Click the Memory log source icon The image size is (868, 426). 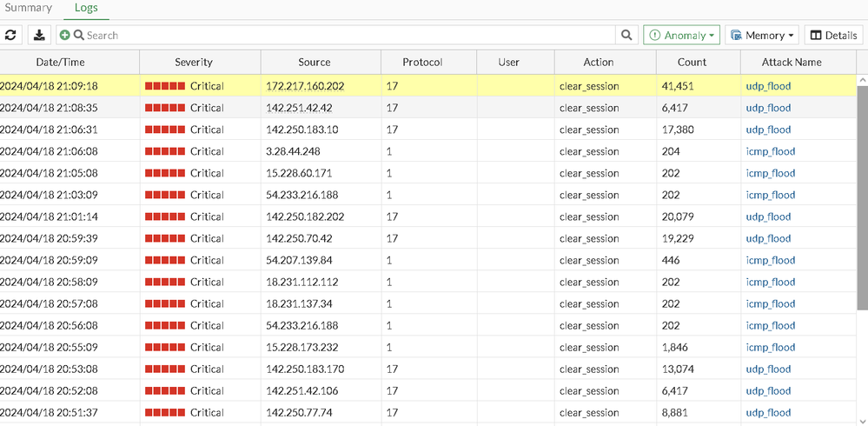tap(737, 36)
